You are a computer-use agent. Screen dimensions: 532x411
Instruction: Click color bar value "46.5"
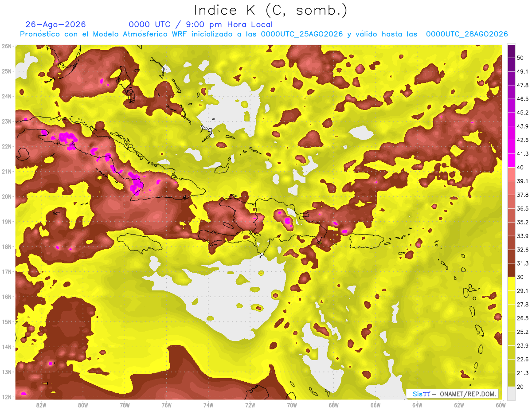pos(522,99)
